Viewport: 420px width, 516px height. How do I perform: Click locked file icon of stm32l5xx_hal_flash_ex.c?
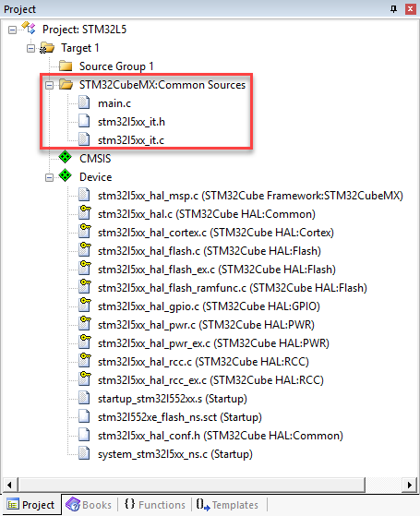click(x=85, y=269)
